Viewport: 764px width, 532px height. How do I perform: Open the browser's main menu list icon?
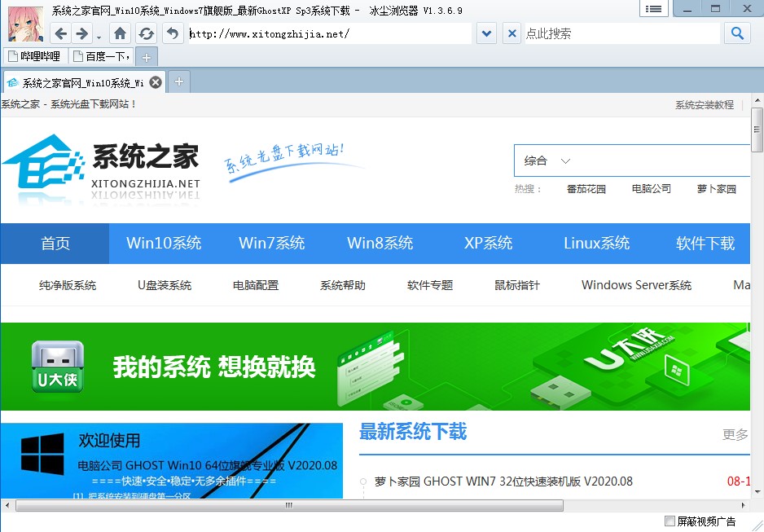pyautogui.click(x=653, y=9)
